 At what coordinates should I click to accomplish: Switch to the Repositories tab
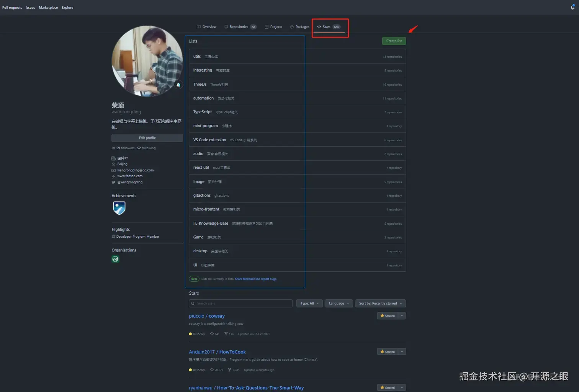[240, 27]
